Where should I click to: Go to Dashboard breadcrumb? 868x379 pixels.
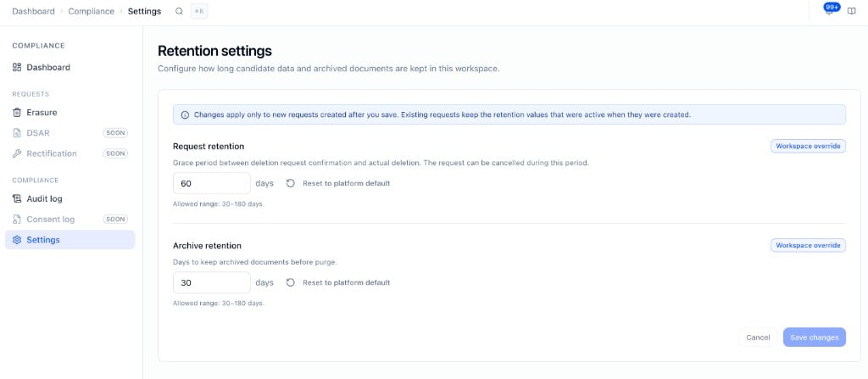tap(33, 11)
